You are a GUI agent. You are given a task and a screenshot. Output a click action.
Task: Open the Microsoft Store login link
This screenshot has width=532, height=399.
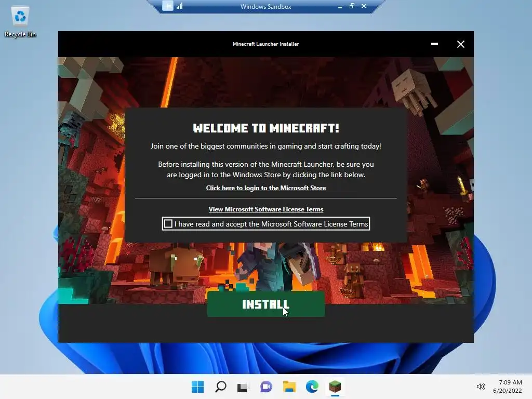point(265,188)
